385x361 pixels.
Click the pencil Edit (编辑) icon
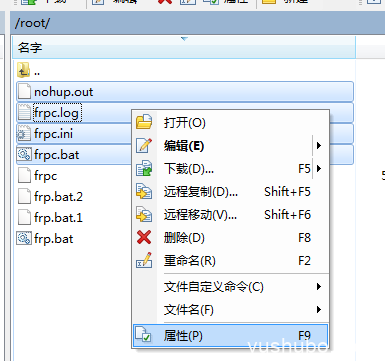click(x=144, y=145)
